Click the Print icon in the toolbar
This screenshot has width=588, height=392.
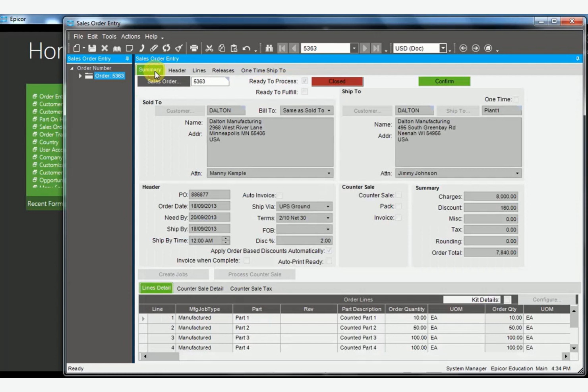click(x=194, y=48)
